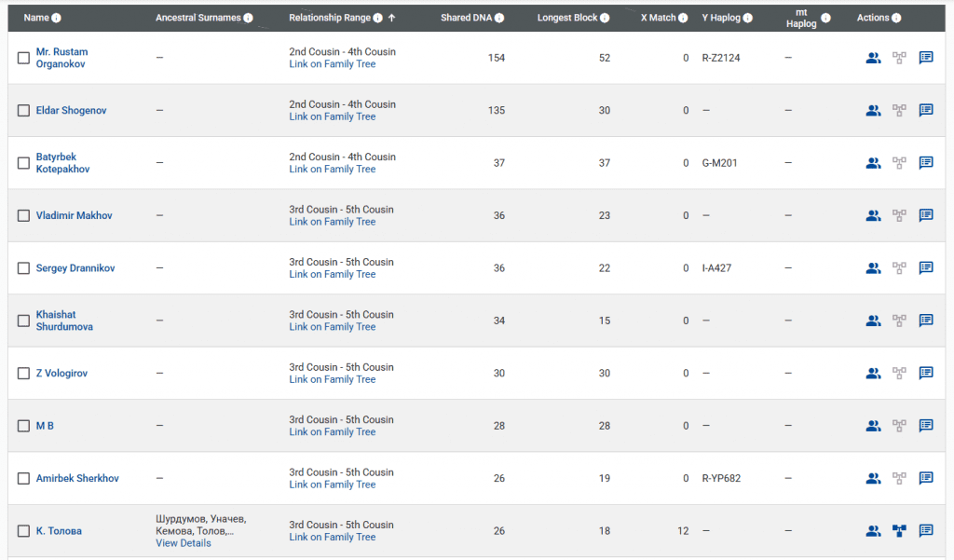Open in-common-with matches for Rustam Organokov
Viewport: 954px width, 560px height.
click(x=873, y=58)
